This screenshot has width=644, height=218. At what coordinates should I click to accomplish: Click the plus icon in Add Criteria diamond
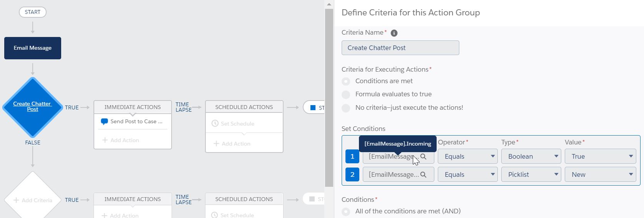pyautogui.click(x=16, y=200)
